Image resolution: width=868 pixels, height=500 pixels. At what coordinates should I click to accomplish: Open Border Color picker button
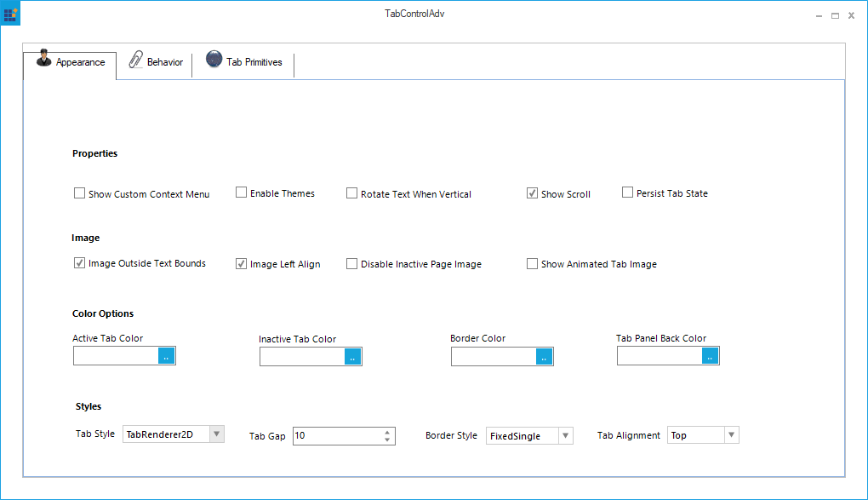tap(545, 356)
